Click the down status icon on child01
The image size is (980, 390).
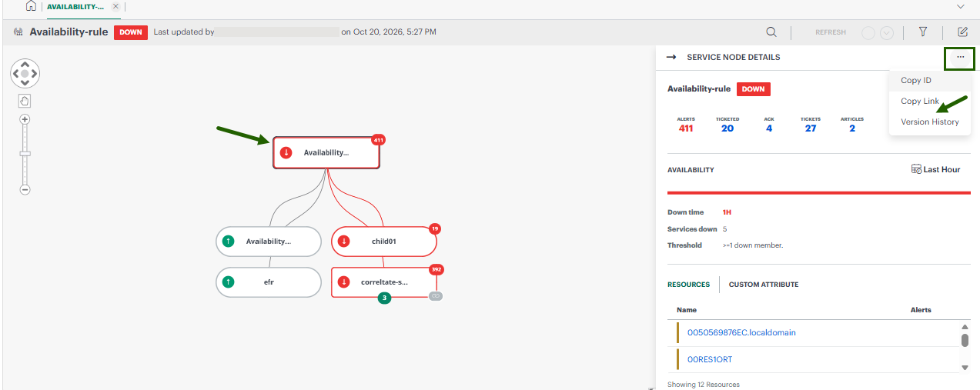(x=343, y=242)
